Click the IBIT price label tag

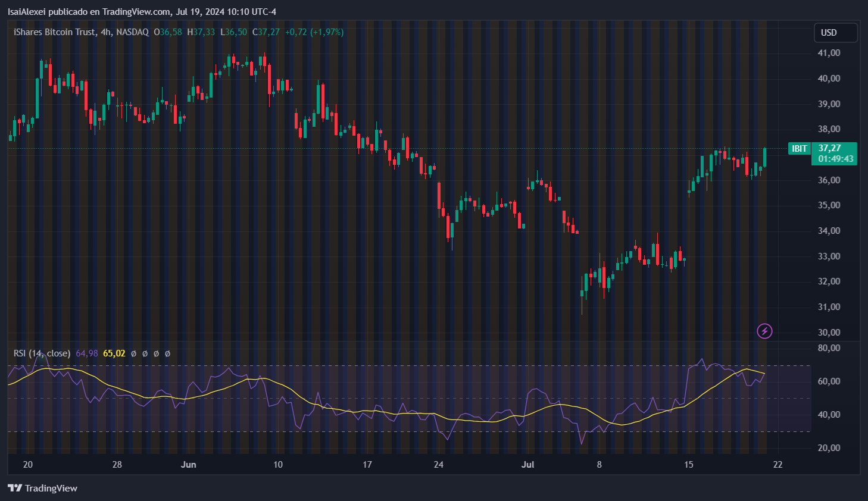coord(800,149)
